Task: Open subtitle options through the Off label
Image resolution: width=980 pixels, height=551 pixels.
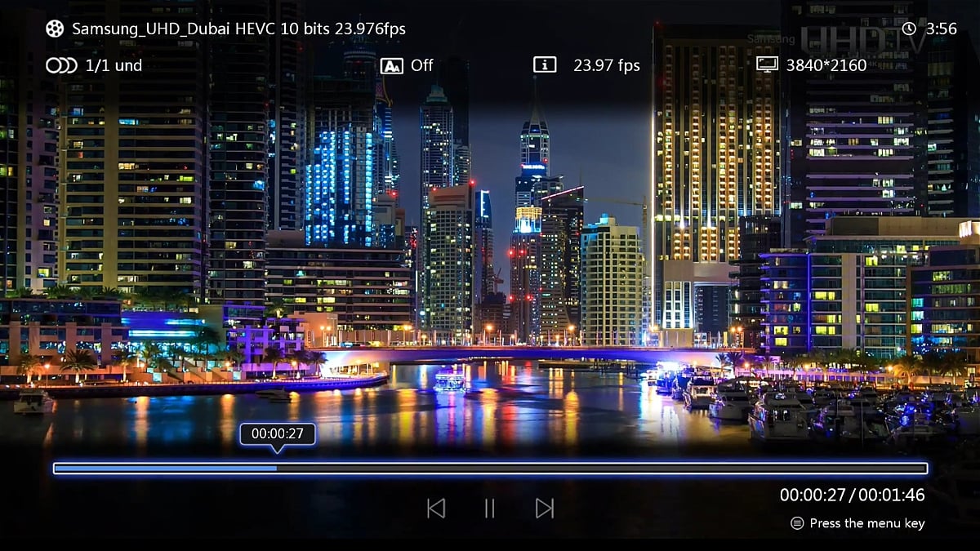Action: pyautogui.click(x=422, y=64)
